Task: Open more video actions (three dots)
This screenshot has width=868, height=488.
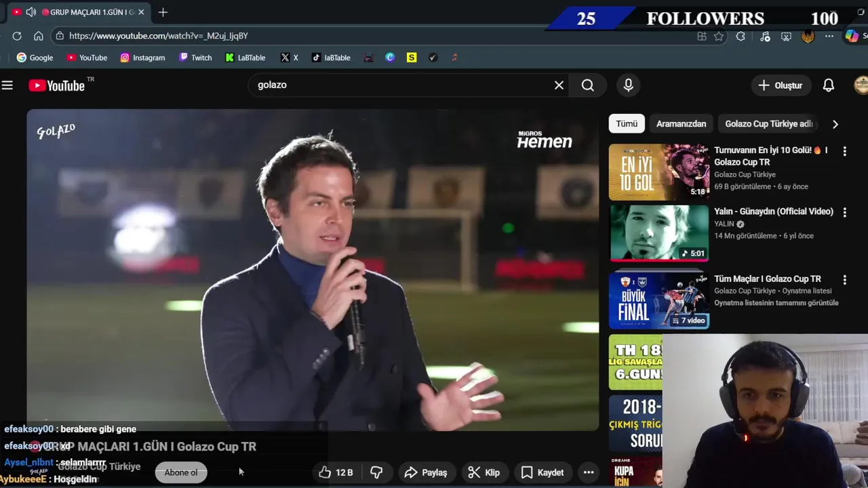Action: click(589, 472)
